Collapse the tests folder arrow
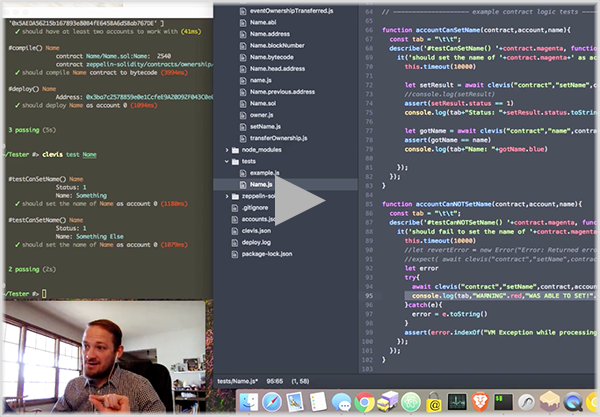The width and height of the screenshot is (600, 417). point(227,161)
